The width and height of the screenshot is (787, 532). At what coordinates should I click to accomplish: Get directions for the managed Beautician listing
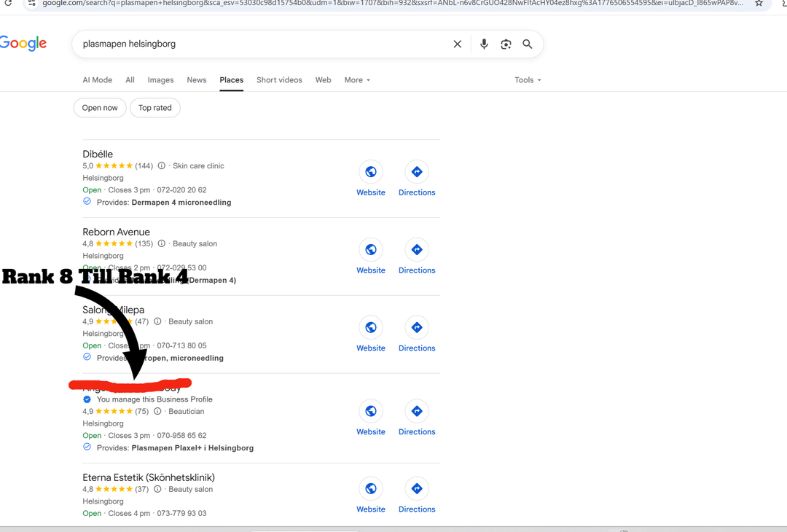click(417, 411)
